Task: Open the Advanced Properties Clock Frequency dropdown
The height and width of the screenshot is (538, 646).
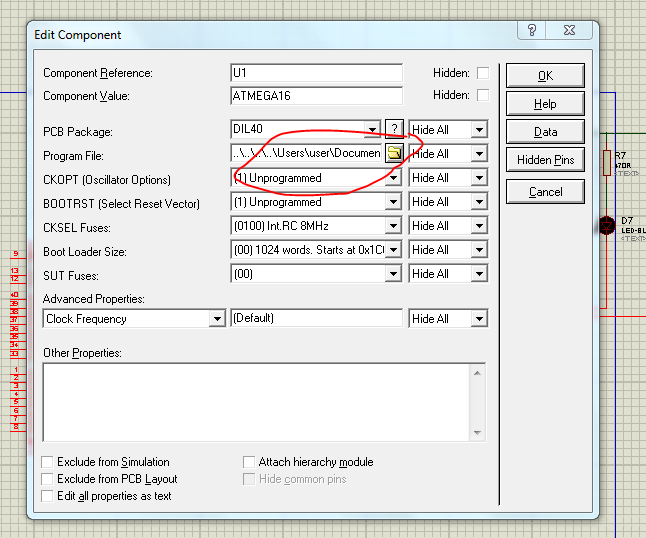Action: pos(217,318)
